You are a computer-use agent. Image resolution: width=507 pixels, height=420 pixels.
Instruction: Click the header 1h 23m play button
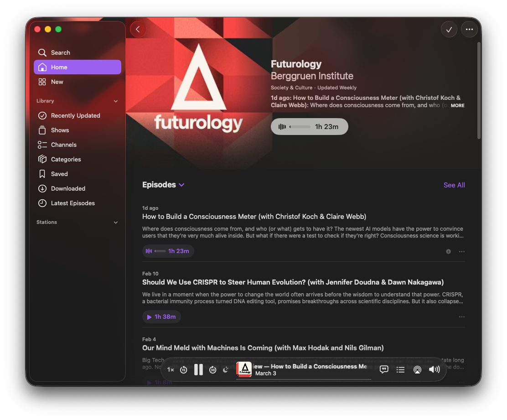click(x=310, y=126)
